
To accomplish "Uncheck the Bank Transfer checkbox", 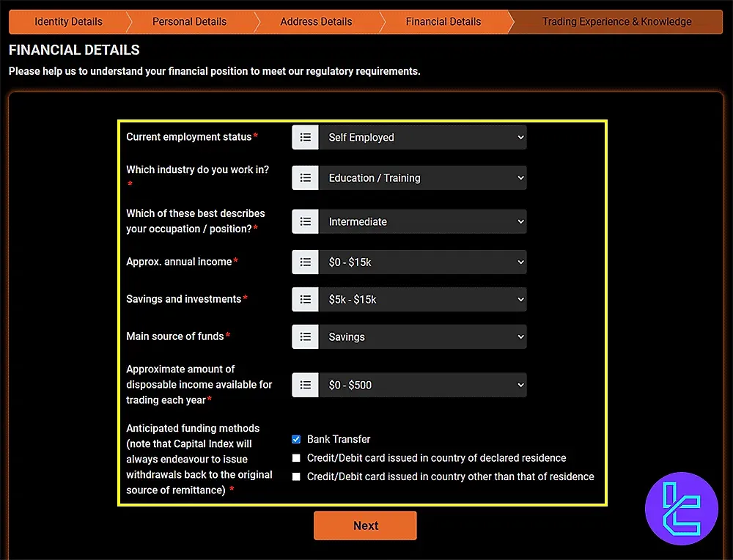I will pyautogui.click(x=296, y=439).
